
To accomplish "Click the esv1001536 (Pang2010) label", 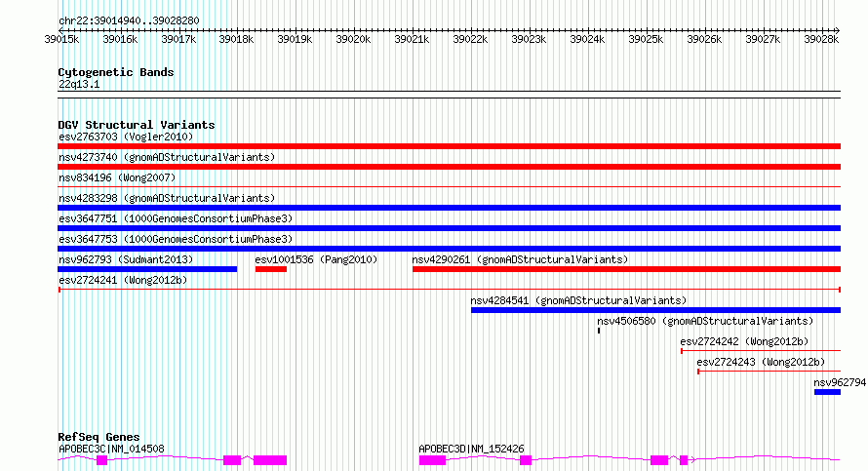I will [x=316, y=259].
